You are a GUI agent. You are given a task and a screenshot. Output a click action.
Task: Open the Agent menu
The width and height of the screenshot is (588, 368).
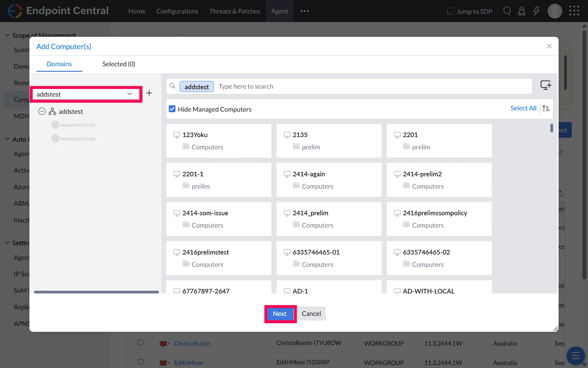click(280, 11)
